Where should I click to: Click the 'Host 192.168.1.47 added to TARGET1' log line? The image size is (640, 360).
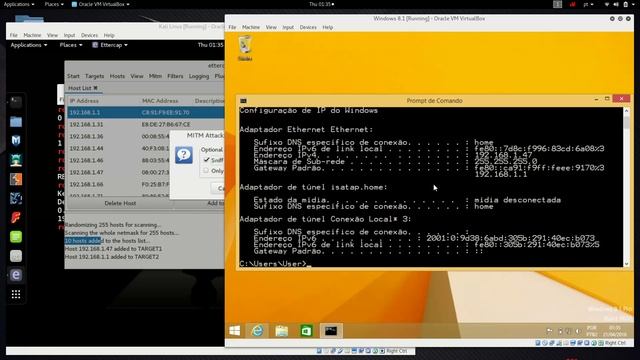(113, 249)
